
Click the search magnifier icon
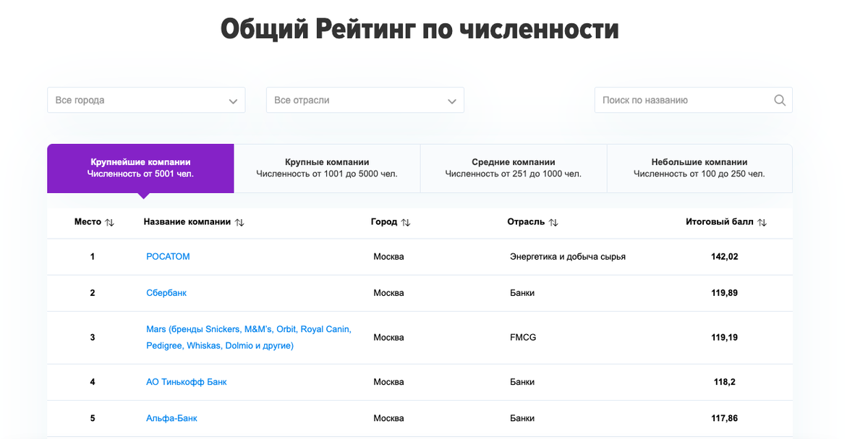pos(779,101)
